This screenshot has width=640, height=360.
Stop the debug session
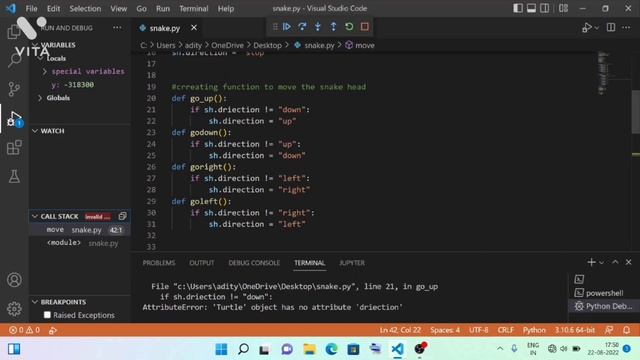click(x=364, y=27)
